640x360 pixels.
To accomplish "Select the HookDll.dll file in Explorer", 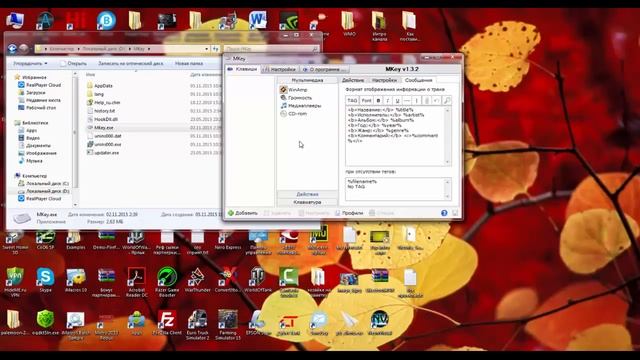I will tap(102, 119).
